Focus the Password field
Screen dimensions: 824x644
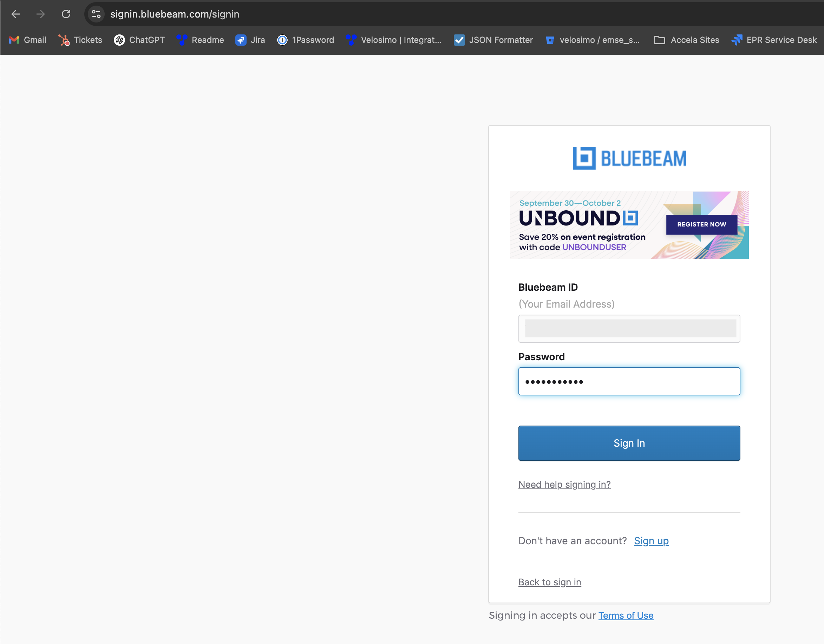click(629, 381)
